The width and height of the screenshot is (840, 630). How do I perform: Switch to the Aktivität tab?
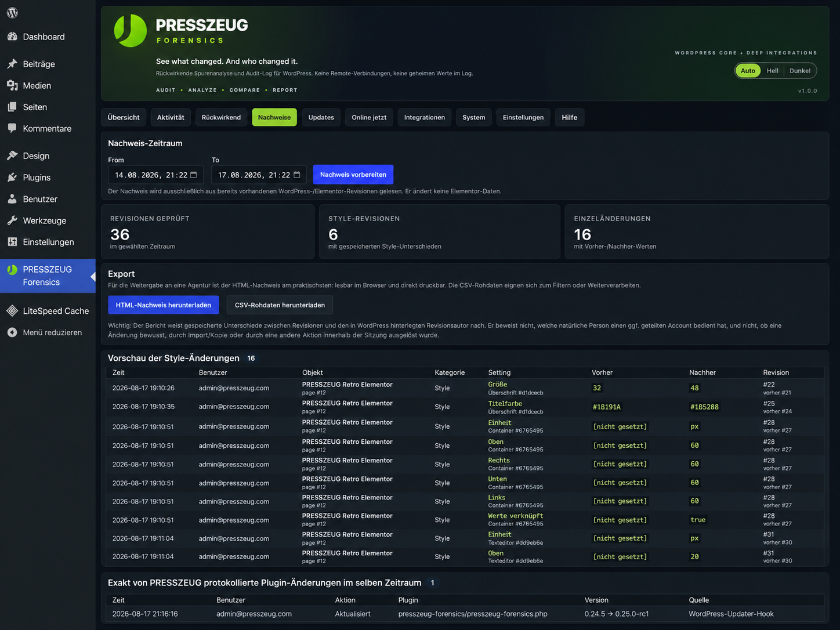pyautogui.click(x=171, y=117)
